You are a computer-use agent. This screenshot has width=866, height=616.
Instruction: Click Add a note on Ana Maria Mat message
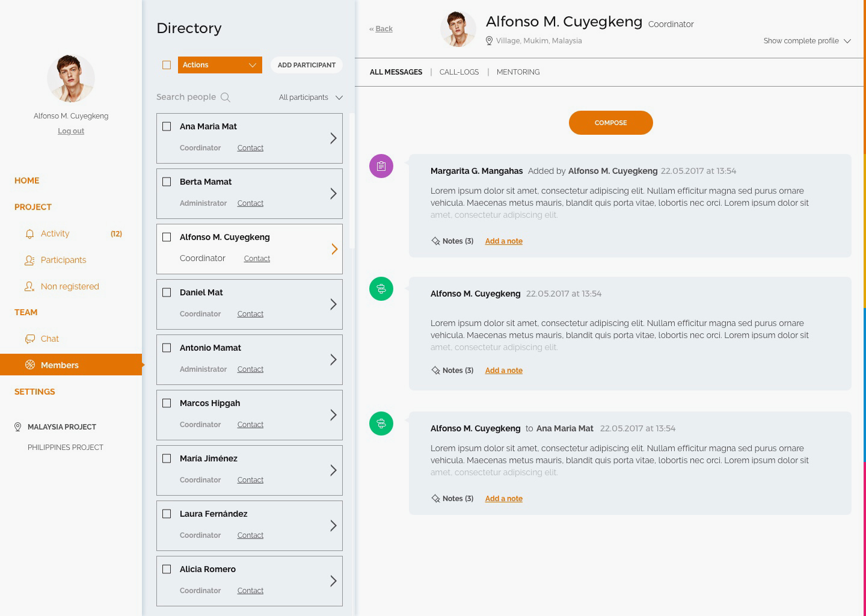click(x=504, y=499)
